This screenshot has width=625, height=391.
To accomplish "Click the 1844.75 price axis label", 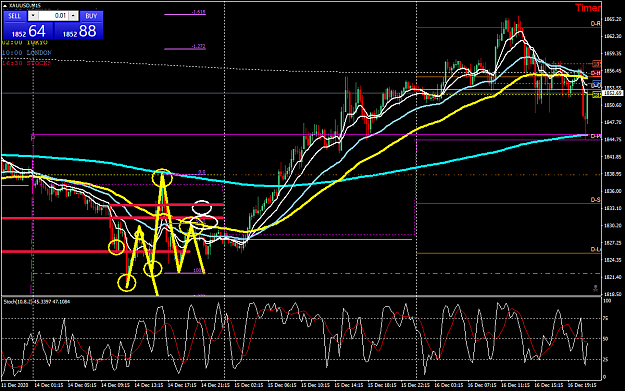I will 612,140.
